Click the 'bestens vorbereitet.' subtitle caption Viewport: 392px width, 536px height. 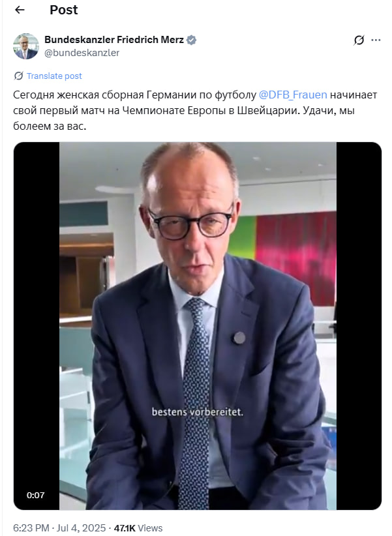point(198,412)
